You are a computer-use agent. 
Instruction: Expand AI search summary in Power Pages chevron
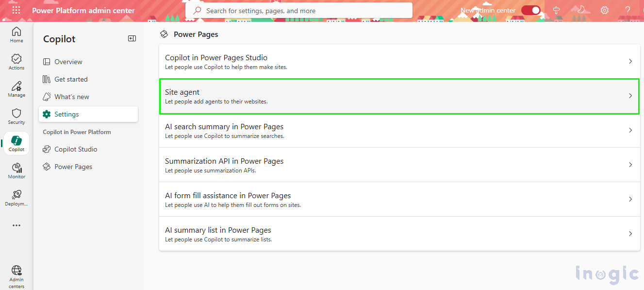click(x=630, y=130)
